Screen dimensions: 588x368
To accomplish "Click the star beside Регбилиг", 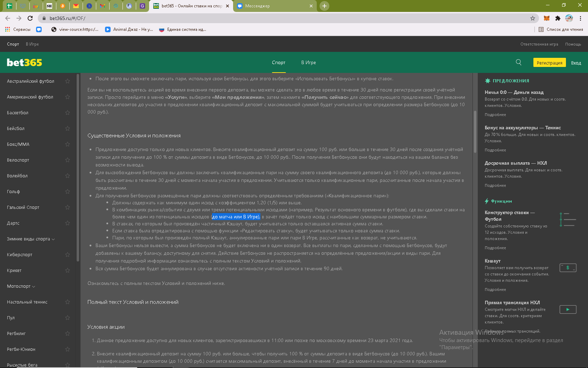I will pyautogui.click(x=68, y=333).
